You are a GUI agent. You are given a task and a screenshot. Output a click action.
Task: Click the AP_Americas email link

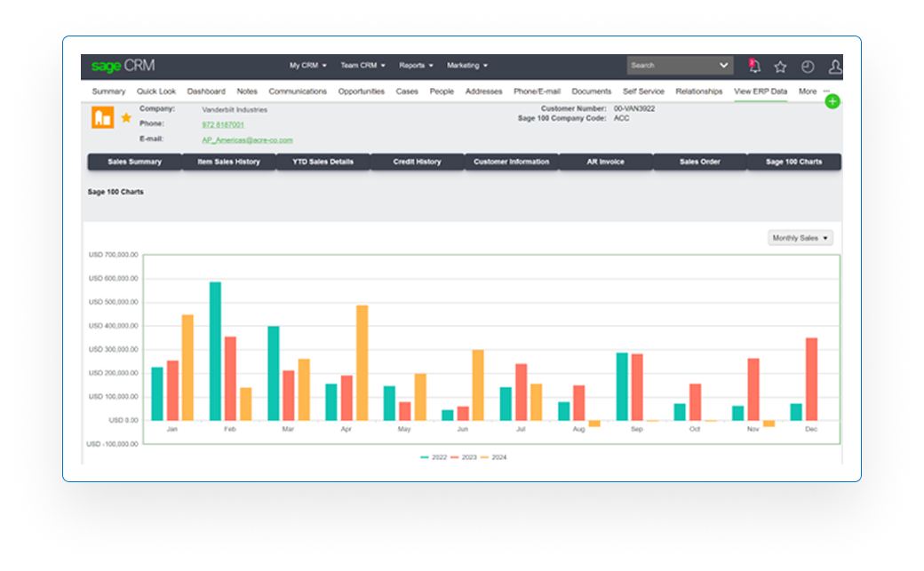coord(247,140)
